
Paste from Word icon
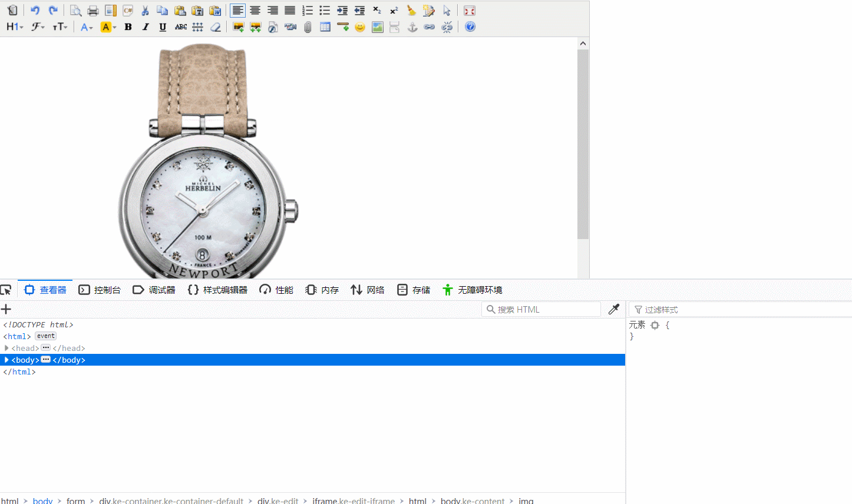(215, 11)
